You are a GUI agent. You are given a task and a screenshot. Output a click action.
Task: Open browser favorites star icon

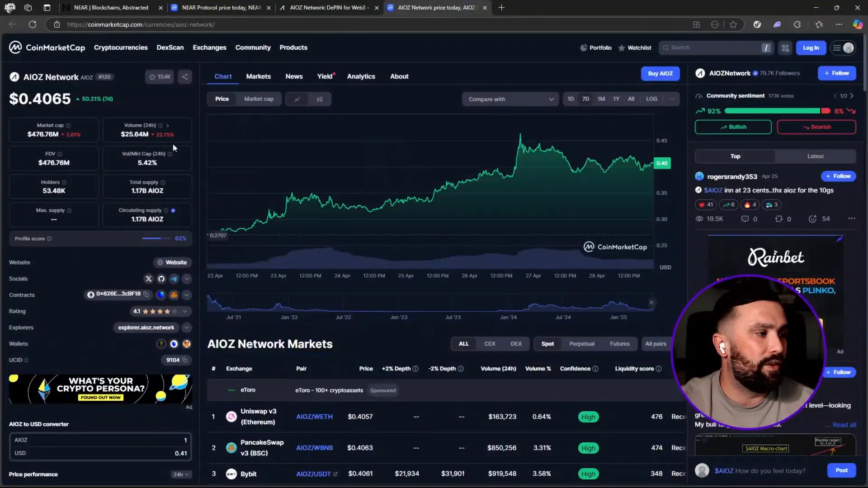point(733,24)
